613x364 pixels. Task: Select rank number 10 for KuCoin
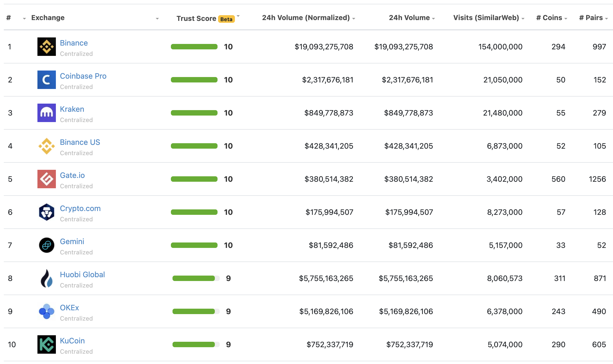[x=12, y=344]
